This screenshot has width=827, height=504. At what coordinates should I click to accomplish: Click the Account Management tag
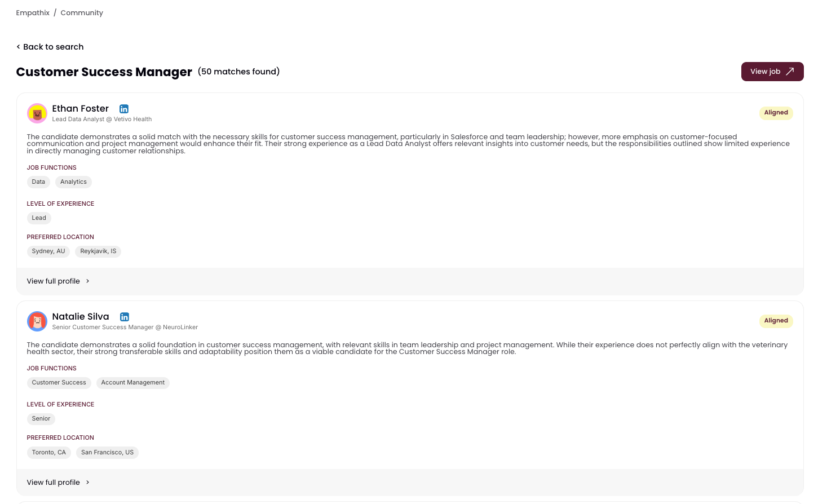click(133, 383)
